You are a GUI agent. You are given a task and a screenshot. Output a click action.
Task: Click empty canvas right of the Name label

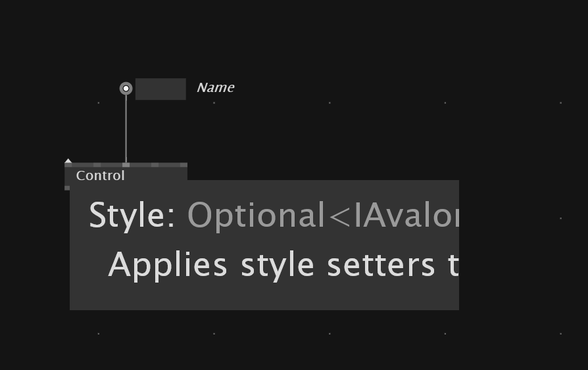pyautogui.click(x=362, y=87)
